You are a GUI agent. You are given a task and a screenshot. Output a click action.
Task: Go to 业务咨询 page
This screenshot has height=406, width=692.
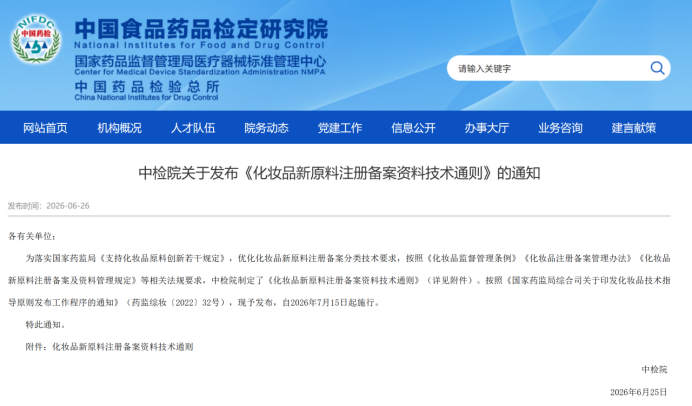[560, 128]
